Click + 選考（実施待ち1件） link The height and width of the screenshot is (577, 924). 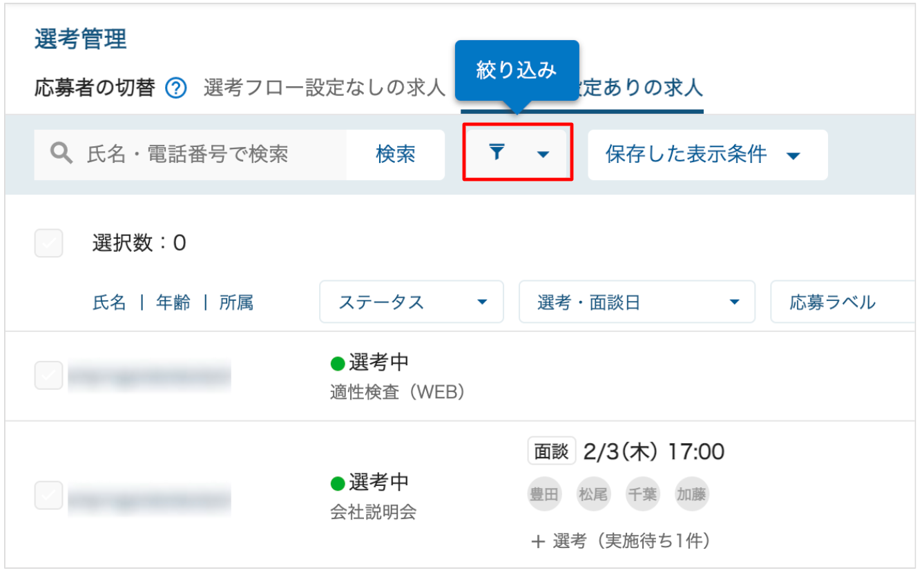point(620,541)
